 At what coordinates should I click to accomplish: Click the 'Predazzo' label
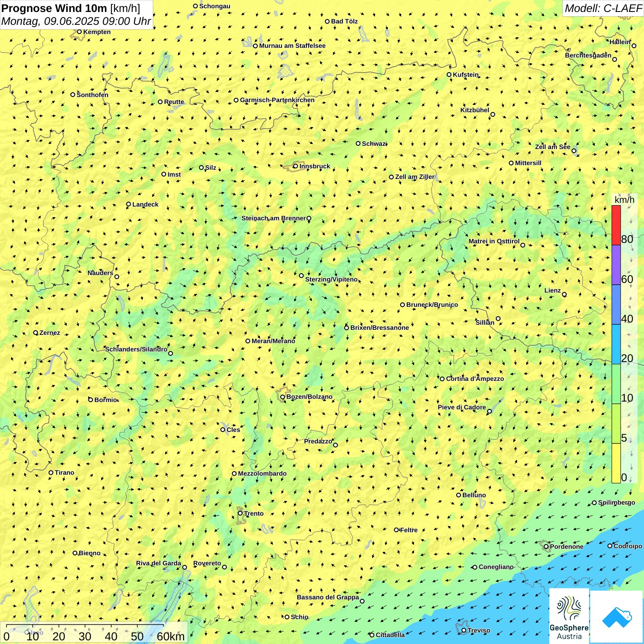[x=318, y=441]
